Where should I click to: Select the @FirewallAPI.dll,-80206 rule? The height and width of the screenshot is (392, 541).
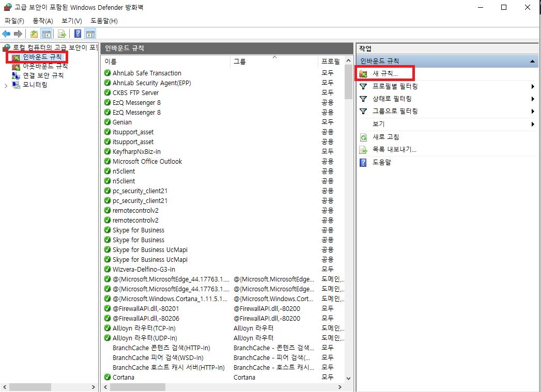(146, 318)
